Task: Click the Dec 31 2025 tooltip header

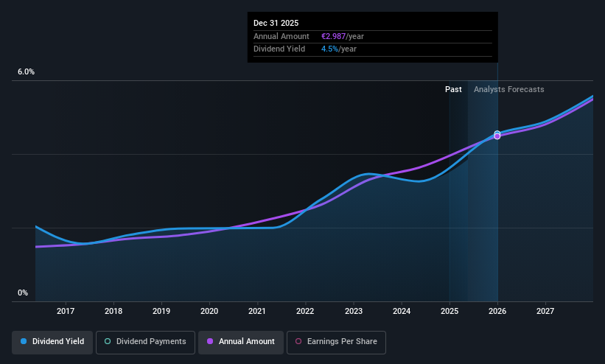Action: [276, 23]
